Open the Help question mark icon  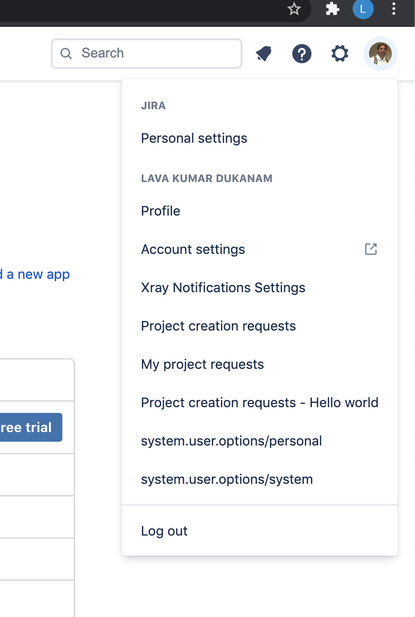coord(302,54)
